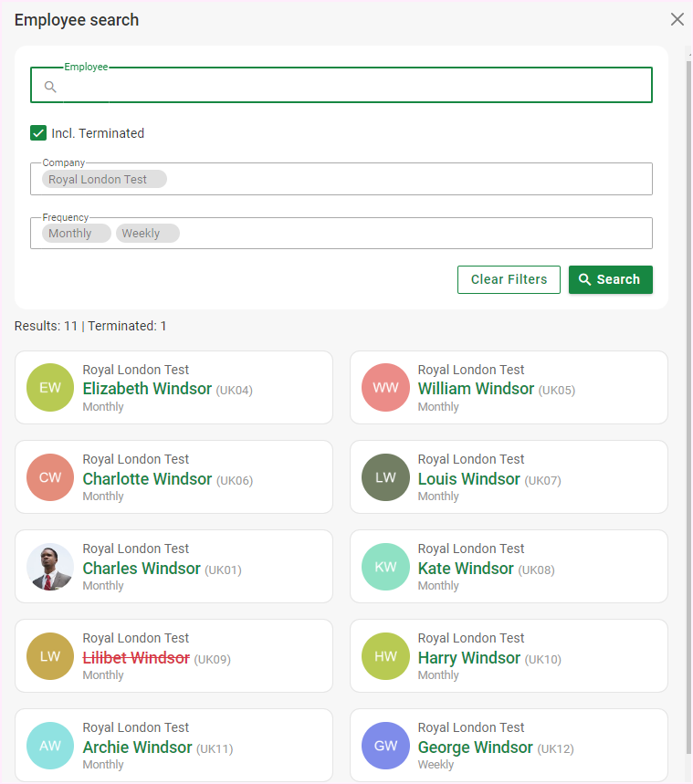This screenshot has height=784, width=693.
Task: Select the Monthly frequency chip
Action: (70, 234)
